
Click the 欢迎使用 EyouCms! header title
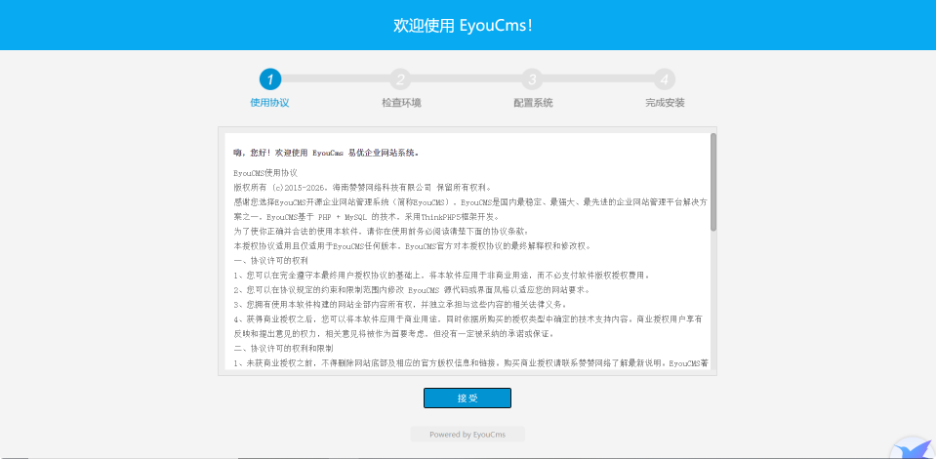pos(462,26)
